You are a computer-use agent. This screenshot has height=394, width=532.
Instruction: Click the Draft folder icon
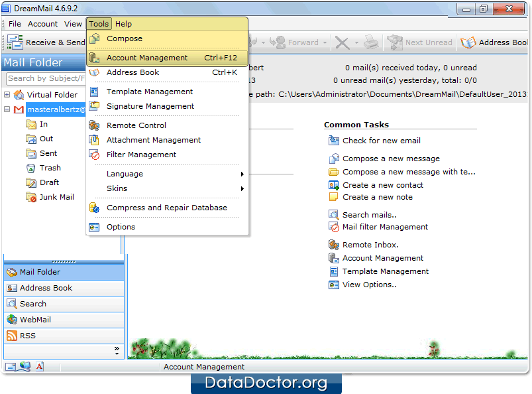[x=31, y=182]
